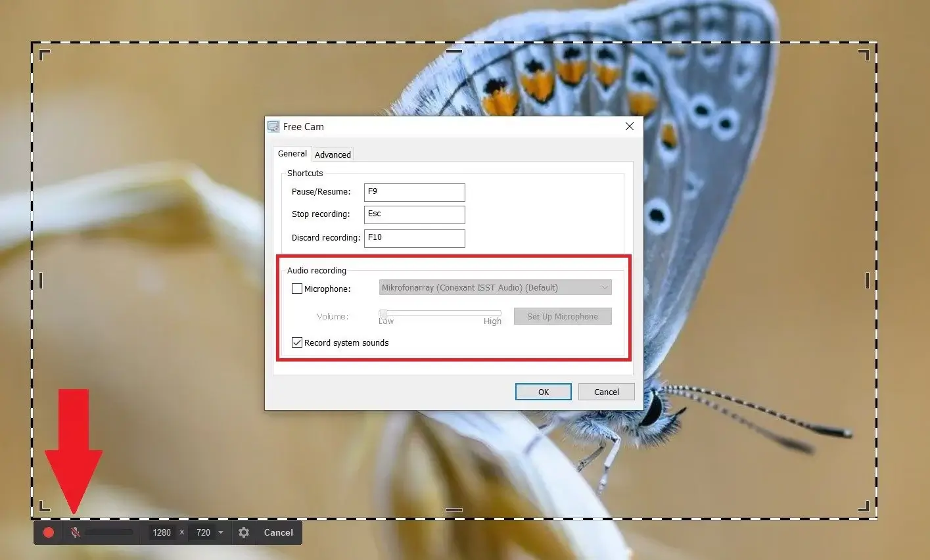
Task: Click the top-left selection corner handle
Action: pos(44,55)
